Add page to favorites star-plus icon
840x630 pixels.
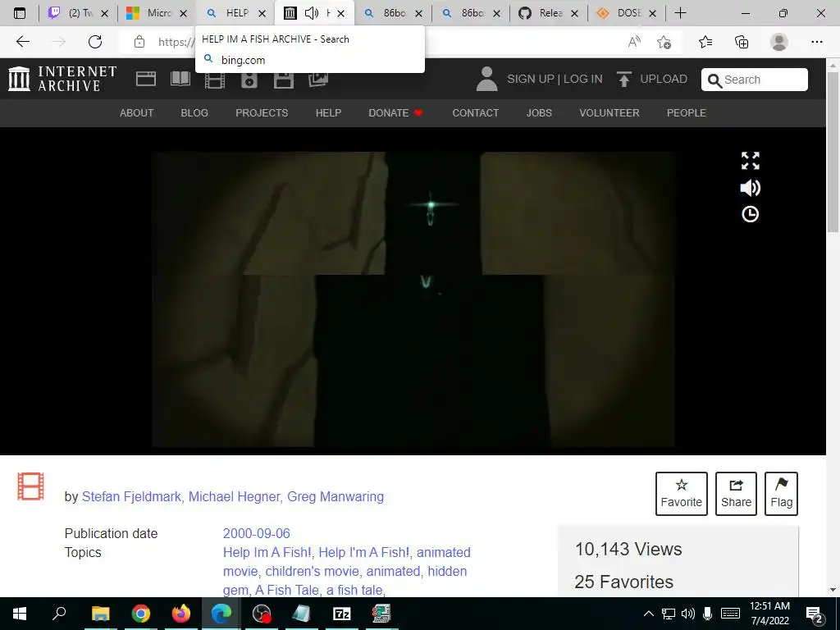[664, 42]
